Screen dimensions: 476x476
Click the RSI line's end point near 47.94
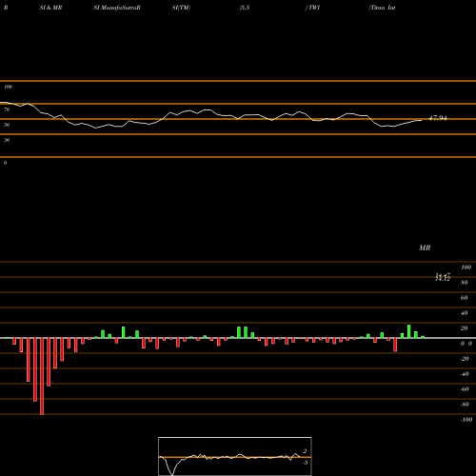pos(422,120)
